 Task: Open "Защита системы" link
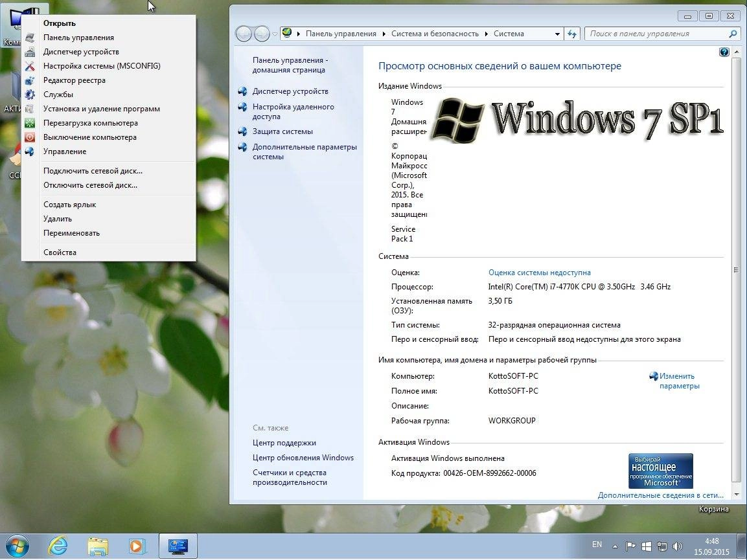pyautogui.click(x=282, y=131)
